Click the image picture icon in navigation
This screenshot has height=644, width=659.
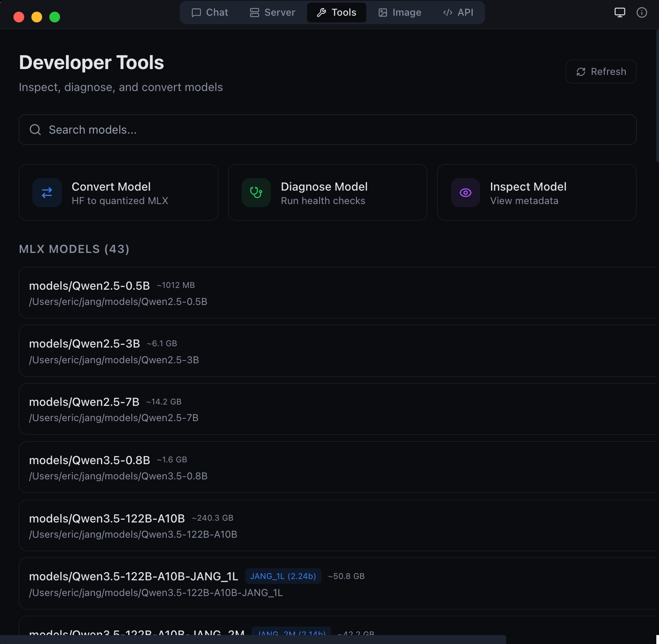pyautogui.click(x=382, y=13)
